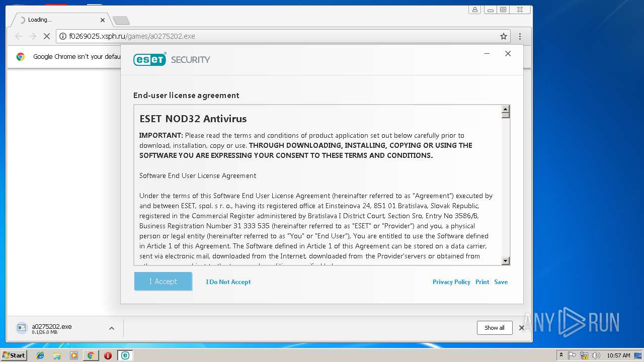Accept the ESET license agreement
The image size is (644, 362).
point(163,282)
